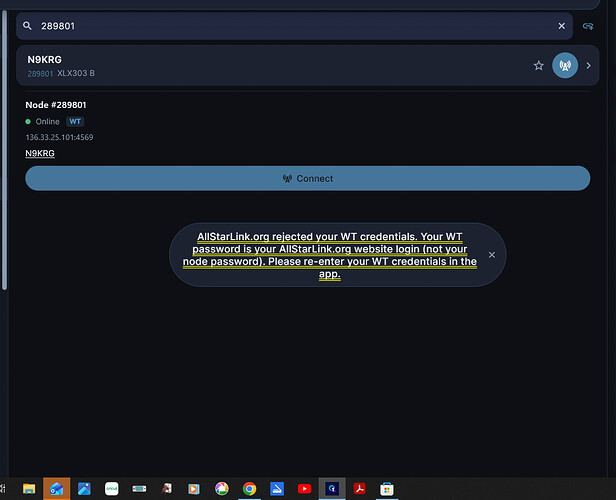Open the Cricut app taskbar icon

click(x=112, y=489)
